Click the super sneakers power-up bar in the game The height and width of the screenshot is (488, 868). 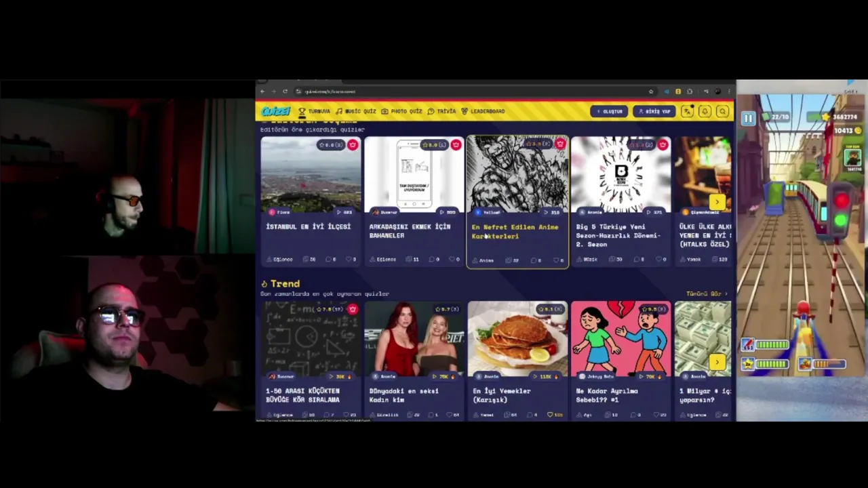pyautogui.click(x=822, y=364)
